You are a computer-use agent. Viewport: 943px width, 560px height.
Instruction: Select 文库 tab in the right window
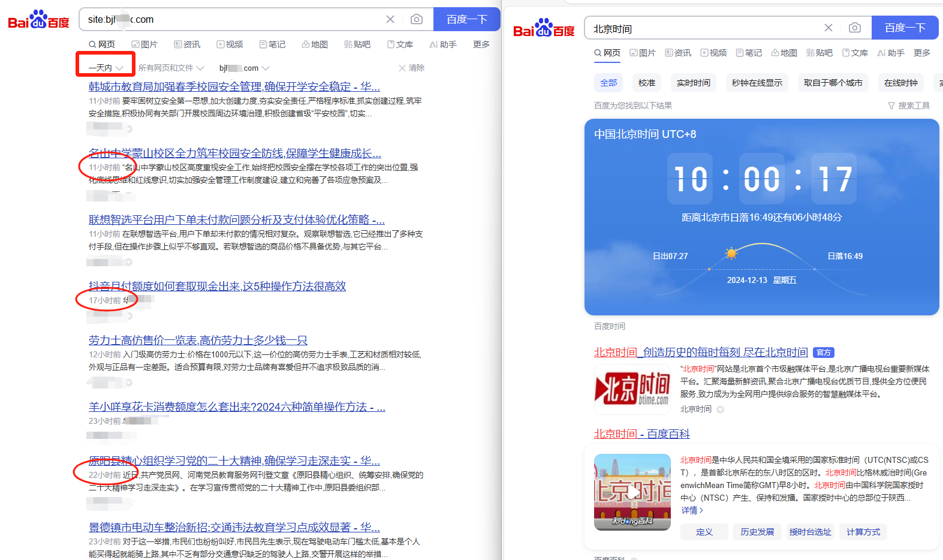[855, 53]
